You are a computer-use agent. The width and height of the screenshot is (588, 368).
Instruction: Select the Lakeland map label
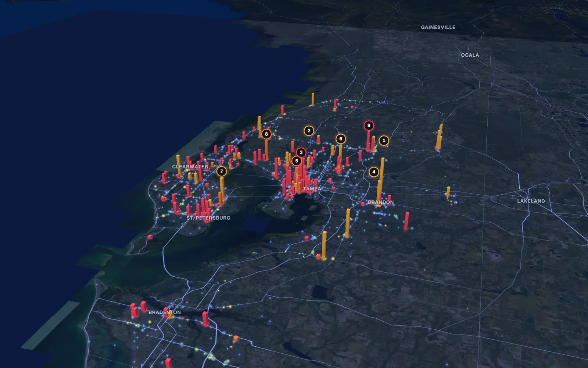pos(531,201)
